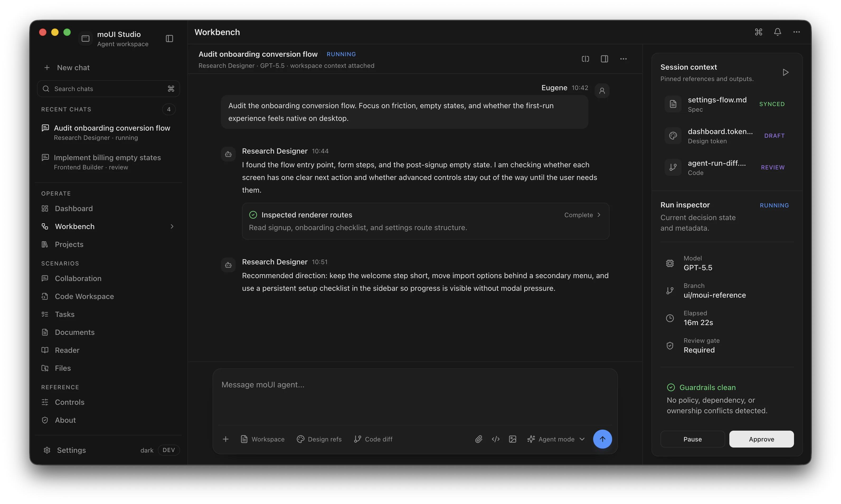Image resolution: width=841 pixels, height=504 pixels.
Task: Click the DEV badge
Action: pyautogui.click(x=168, y=450)
